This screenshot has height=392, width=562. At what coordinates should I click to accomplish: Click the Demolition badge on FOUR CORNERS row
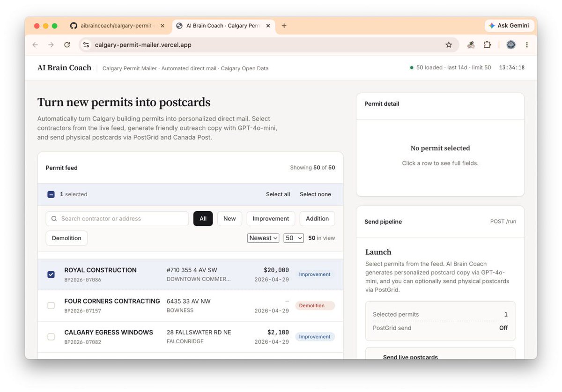(315, 306)
